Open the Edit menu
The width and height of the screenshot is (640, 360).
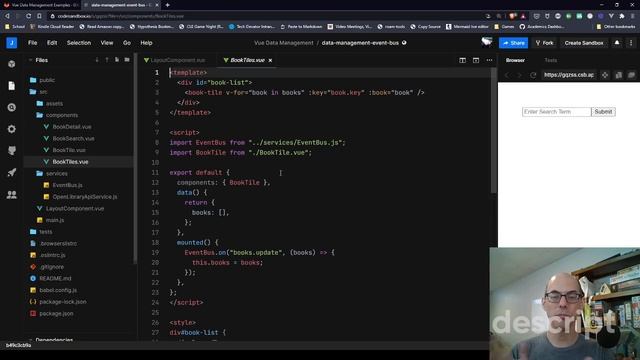[x=52, y=43]
